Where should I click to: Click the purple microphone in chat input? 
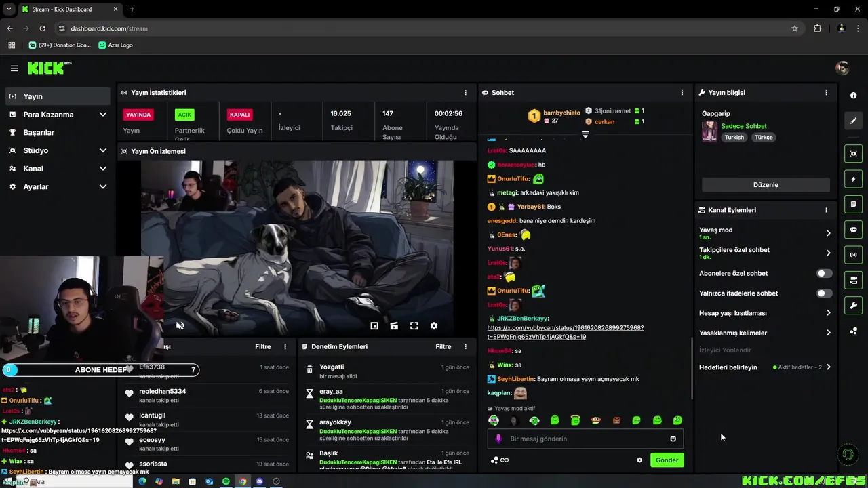click(498, 439)
